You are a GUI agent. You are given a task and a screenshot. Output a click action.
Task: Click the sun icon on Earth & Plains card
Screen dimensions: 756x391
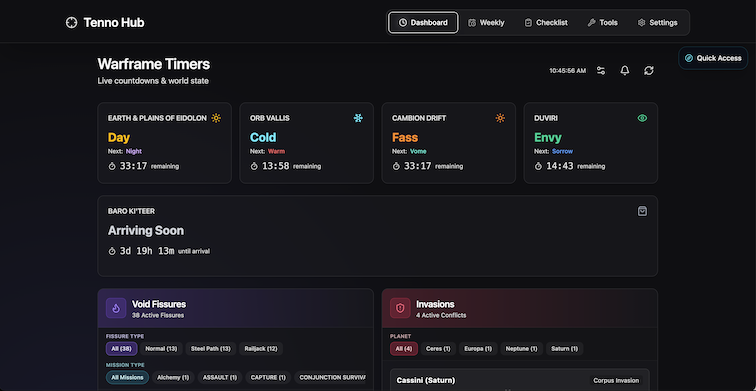click(216, 118)
